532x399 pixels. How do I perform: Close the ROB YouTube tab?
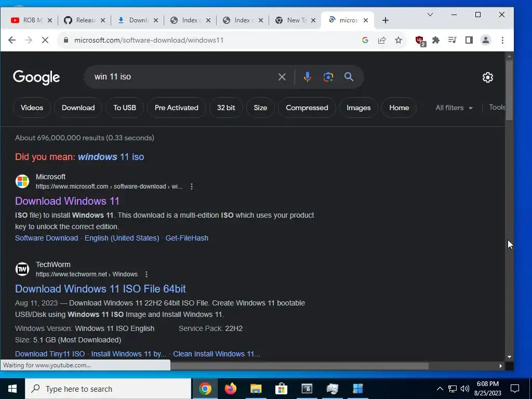(x=49, y=20)
